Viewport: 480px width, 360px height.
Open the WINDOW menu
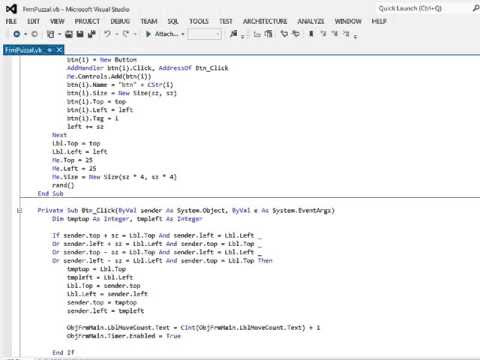click(x=348, y=21)
